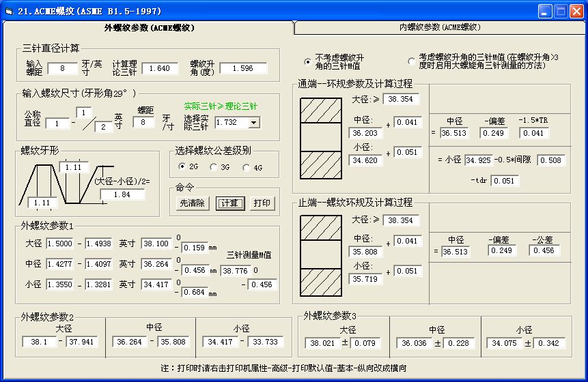Click the 外螺纹参数3 小径 tolerance 0.342
This screenshot has height=382, width=588.
click(x=548, y=343)
